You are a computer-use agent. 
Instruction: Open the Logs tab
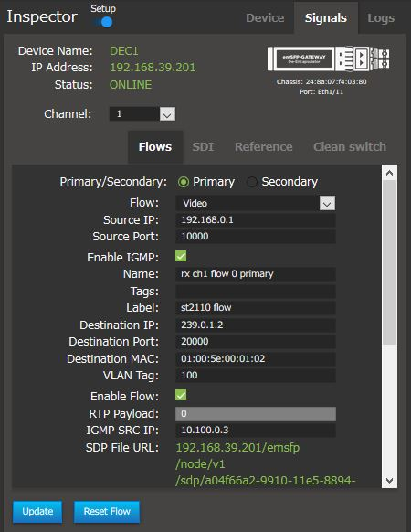coord(381,18)
